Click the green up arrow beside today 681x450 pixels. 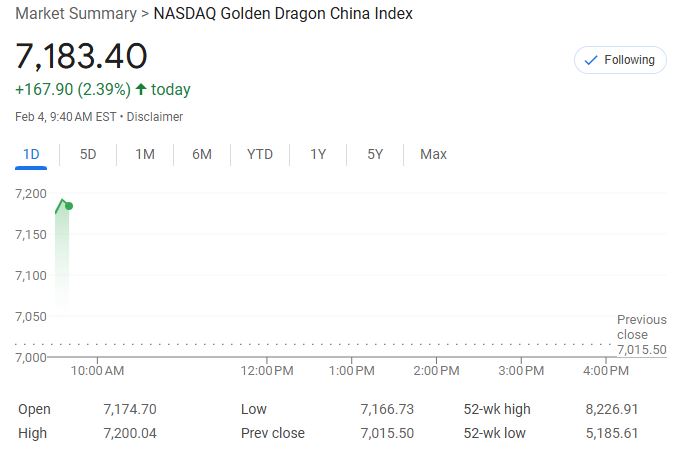click(141, 89)
